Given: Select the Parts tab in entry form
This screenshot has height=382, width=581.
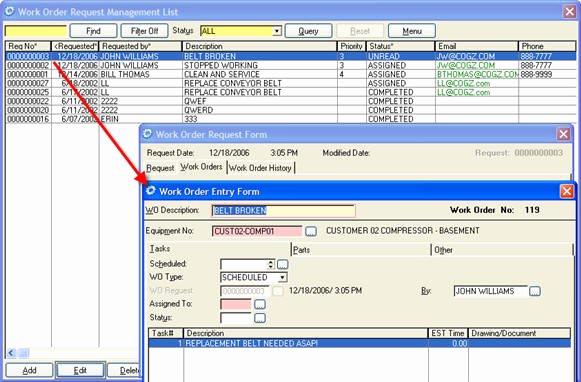Looking at the screenshot, I should tap(301, 250).
